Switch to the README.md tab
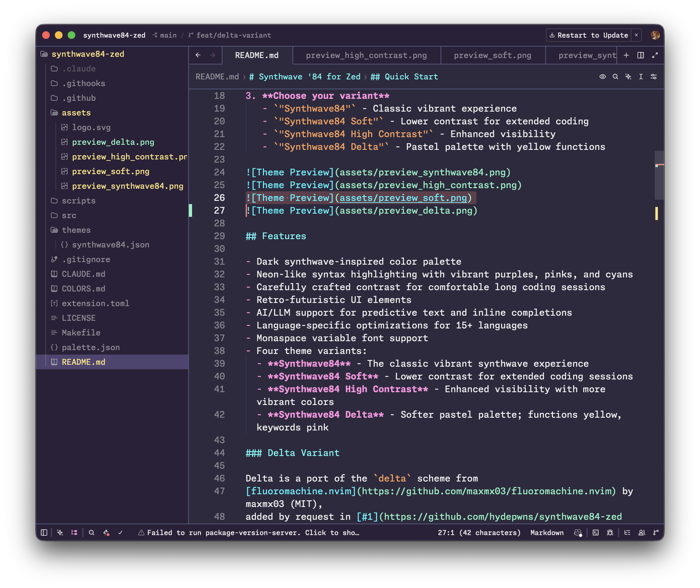The height and width of the screenshot is (588, 700). pyautogui.click(x=257, y=55)
